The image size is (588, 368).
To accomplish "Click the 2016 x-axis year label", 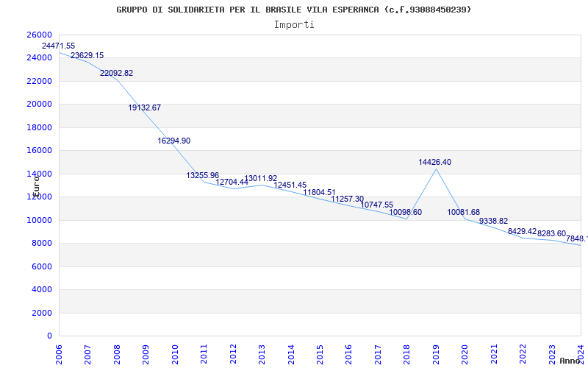I will tap(348, 354).
